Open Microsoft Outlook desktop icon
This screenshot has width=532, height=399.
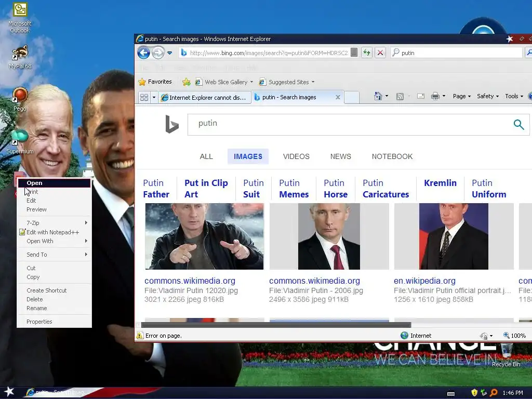(x=20, y=18)
